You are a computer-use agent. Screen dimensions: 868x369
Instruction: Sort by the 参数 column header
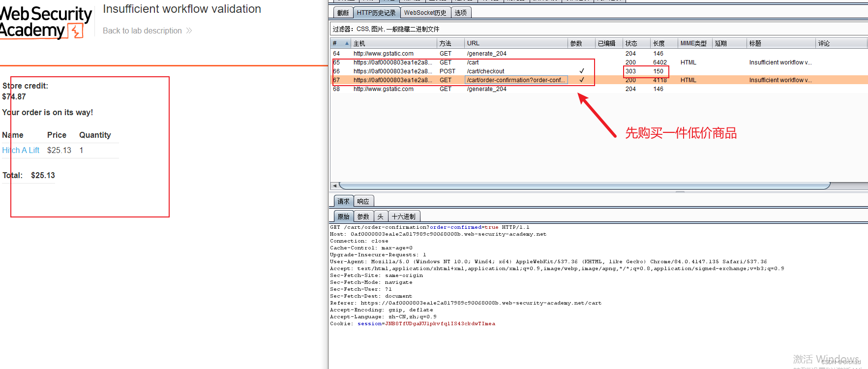point(581,43)
